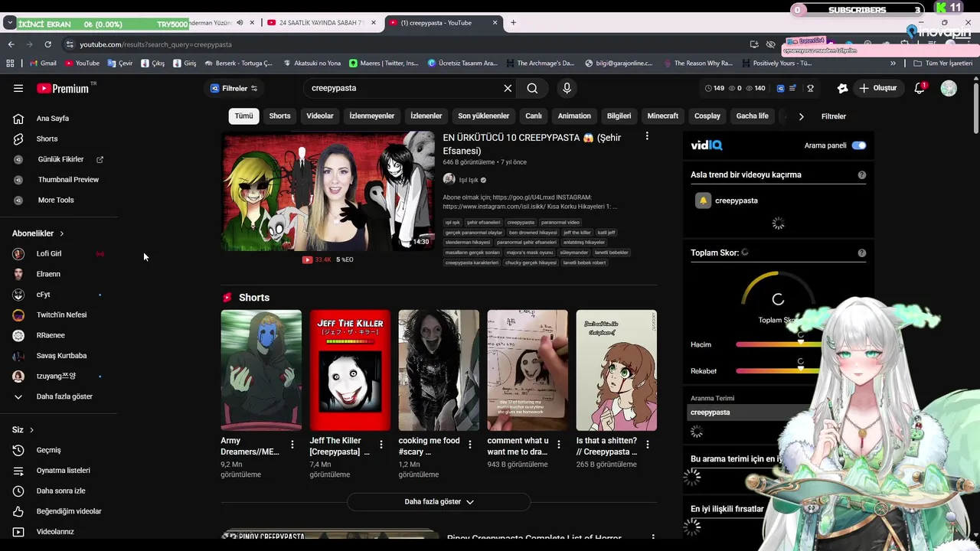Image resolution: width=980 pixels, height=551 pixels.
Task: Open Army Dreamers short options menu
Action: point(292,445)
